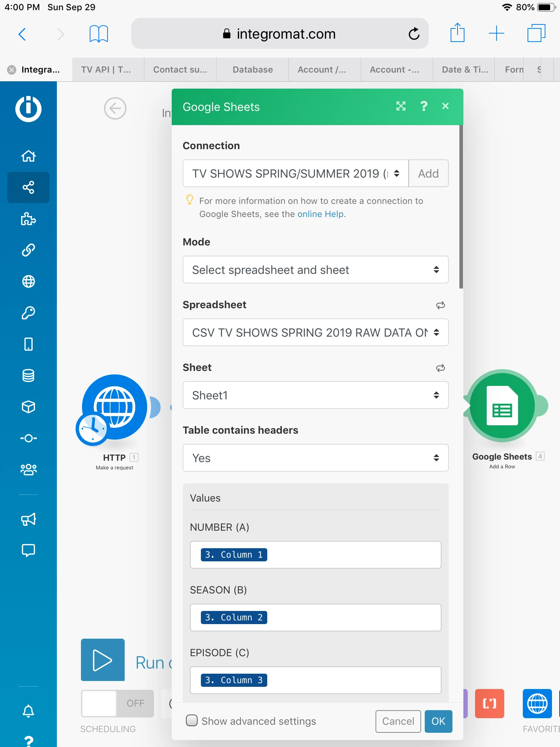This screenshot has height=747, width=560.
Task: Open Keys icon in sidebar
Action: [x=28, y=313]
